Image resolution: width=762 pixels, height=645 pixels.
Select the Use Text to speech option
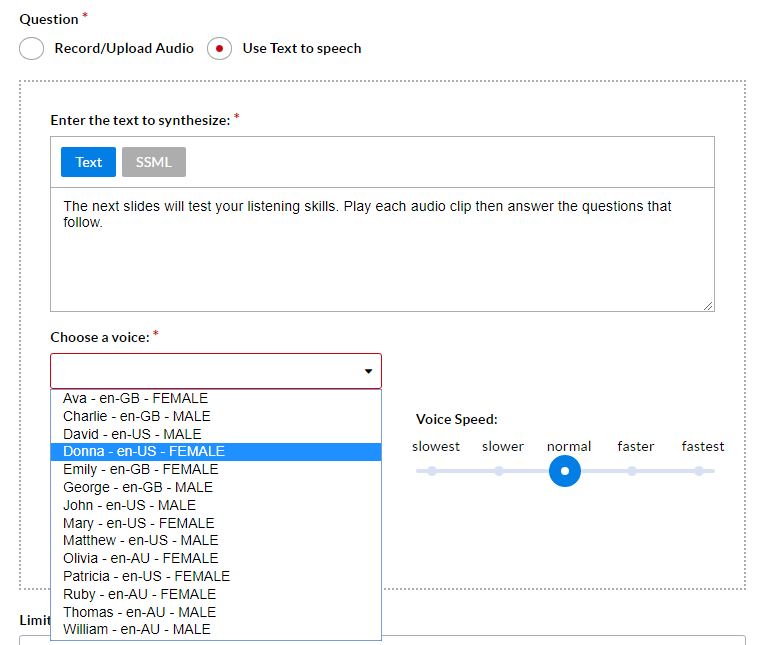[x=220, y=48]
